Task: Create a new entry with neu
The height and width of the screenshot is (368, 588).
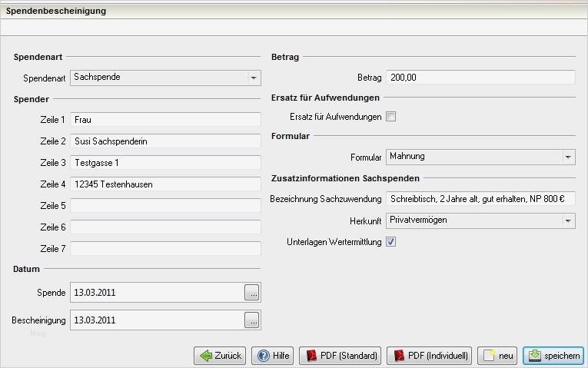Action: point(497,355)
